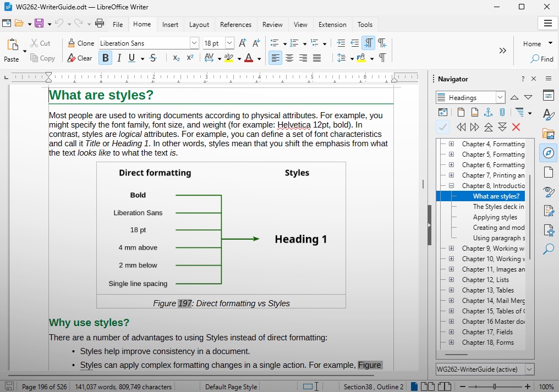Click Navigator Header icon
The image size is (559, 392).
461,113
